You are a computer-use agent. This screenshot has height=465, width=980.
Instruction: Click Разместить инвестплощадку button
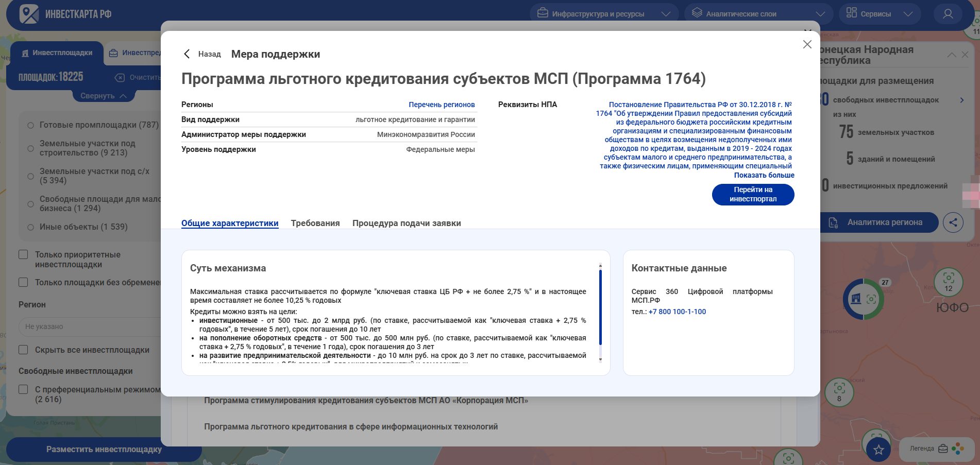(x=104, y=450)
